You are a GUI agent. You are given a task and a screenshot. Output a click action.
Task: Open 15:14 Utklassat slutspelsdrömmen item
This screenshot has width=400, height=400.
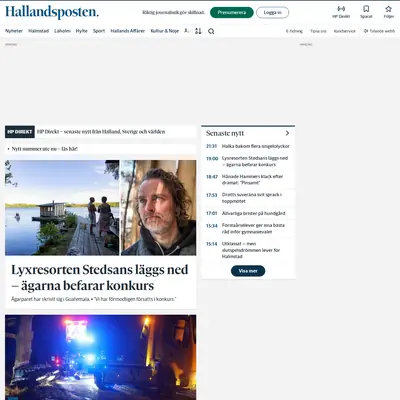(x=248, y=250)
